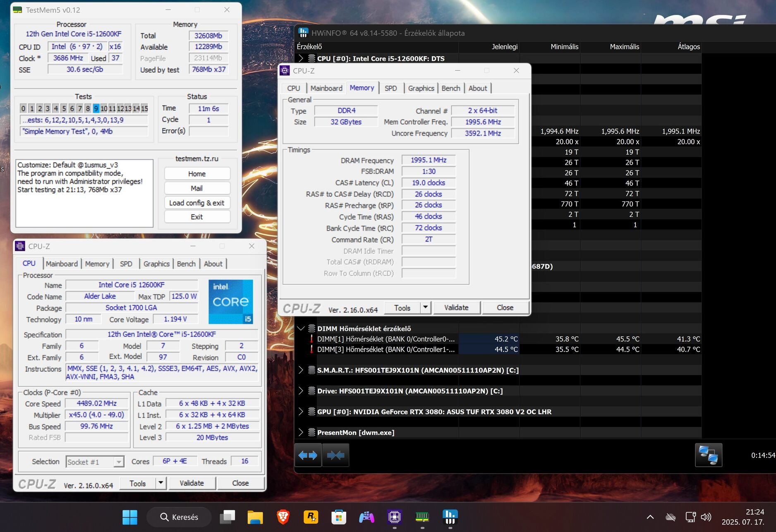The height and width of the screenshot is (532, 776).
Task: Select test 15 box in TestMem5
Action: point(144,108)
